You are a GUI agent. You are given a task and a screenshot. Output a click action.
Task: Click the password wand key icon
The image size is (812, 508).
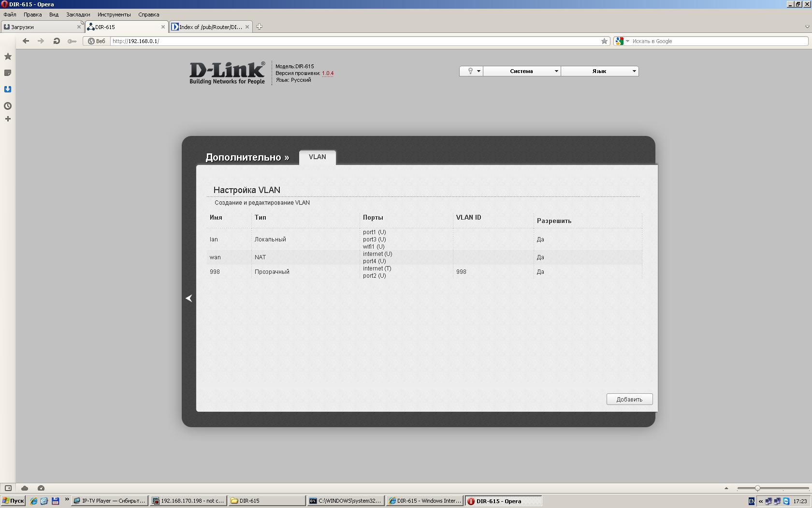(72, 41)
